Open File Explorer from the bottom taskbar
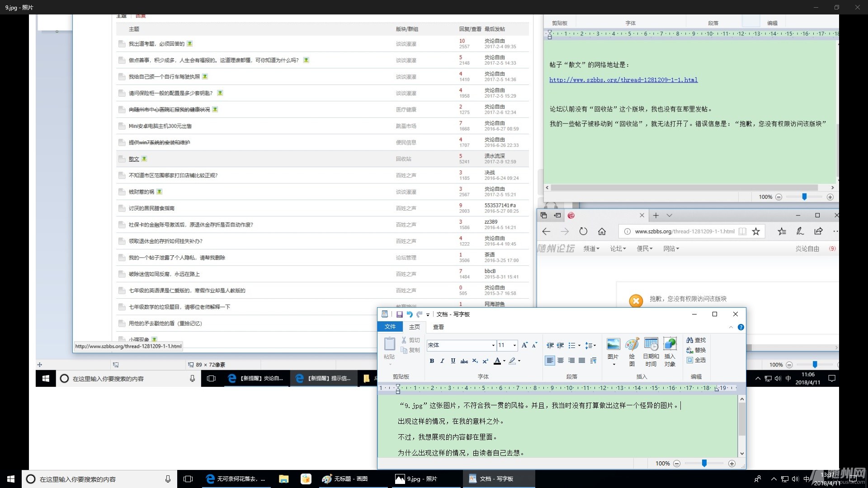Viewport: 868px width, 488px height. pyautogui.click(x=283, y=479)
